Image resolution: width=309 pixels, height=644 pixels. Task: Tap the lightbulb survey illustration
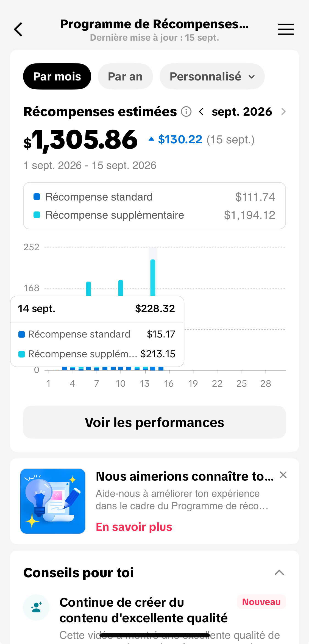(x=53, y=501)
